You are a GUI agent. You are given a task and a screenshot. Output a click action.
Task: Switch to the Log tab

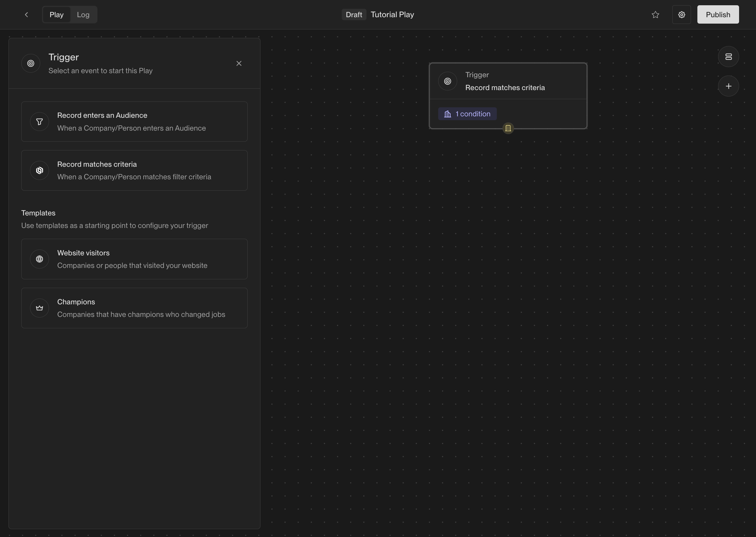pos(83,15)
